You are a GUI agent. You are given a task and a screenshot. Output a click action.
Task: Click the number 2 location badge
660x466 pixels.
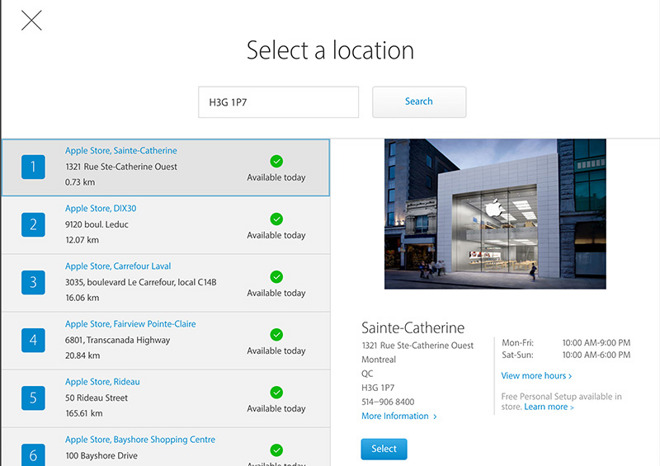click(x=33, y=224)
